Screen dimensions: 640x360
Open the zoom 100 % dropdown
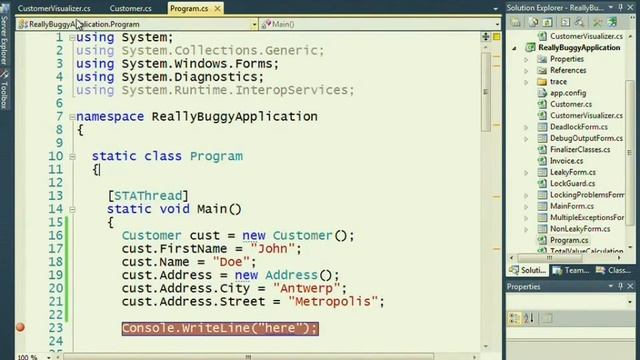[49, 357]
